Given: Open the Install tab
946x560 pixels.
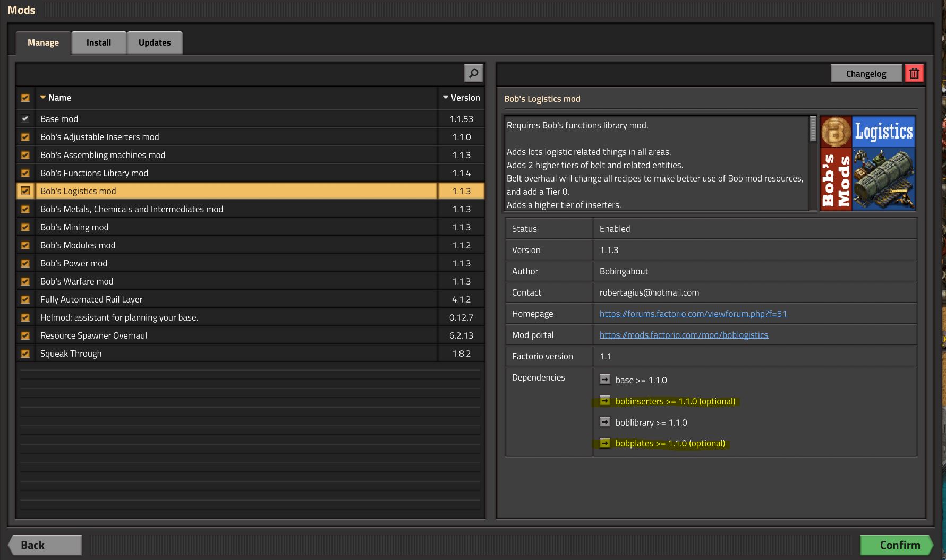Looking at the screenshot, I should point(99,42).
